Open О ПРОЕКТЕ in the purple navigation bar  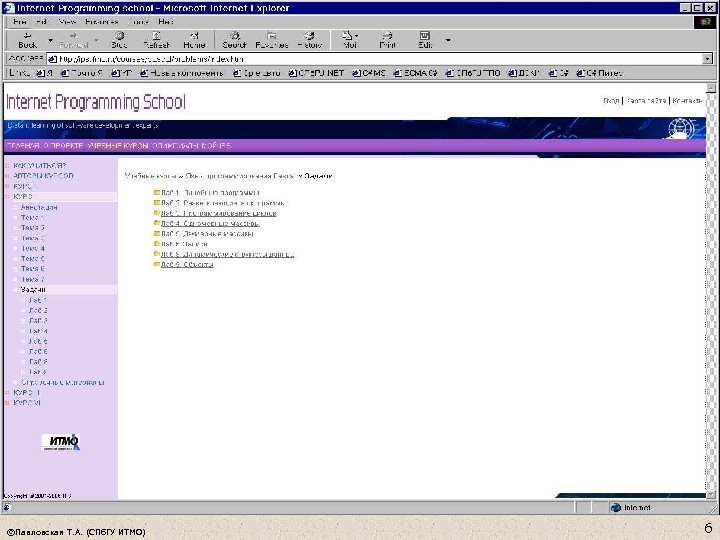click(63, 146)
